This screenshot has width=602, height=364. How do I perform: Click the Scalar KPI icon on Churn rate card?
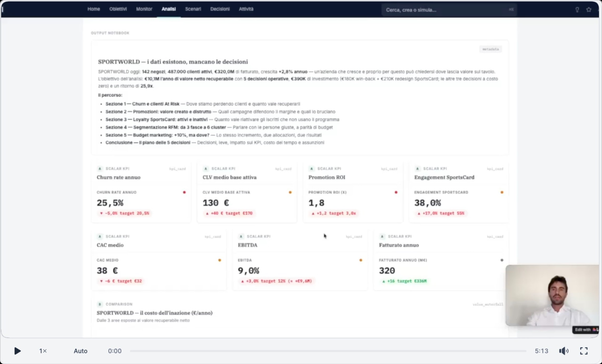100,169
